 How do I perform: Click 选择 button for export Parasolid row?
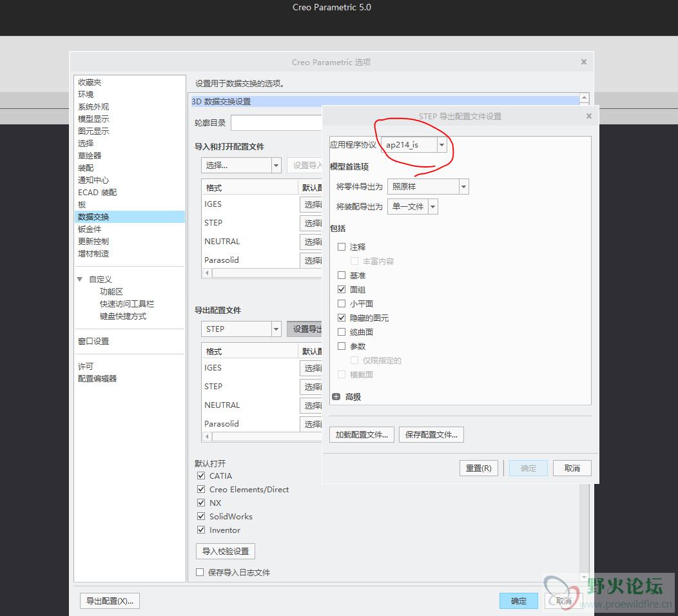pos(311,424)
